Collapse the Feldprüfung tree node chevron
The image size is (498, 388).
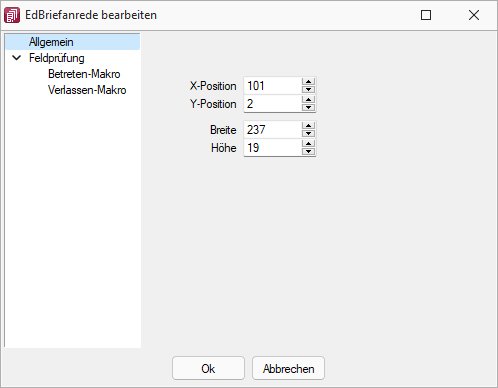[16, 58]
